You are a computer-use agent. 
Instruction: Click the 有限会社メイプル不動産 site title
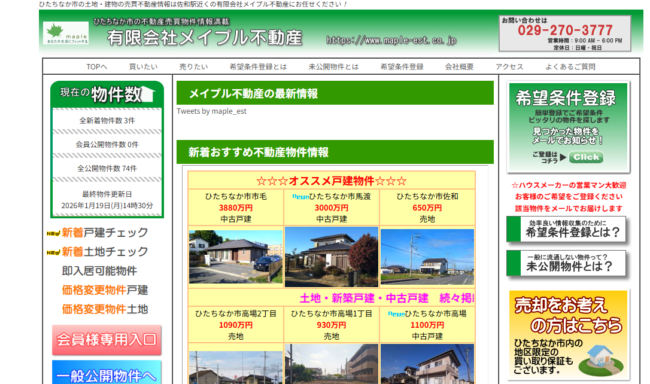pos(204,38)
